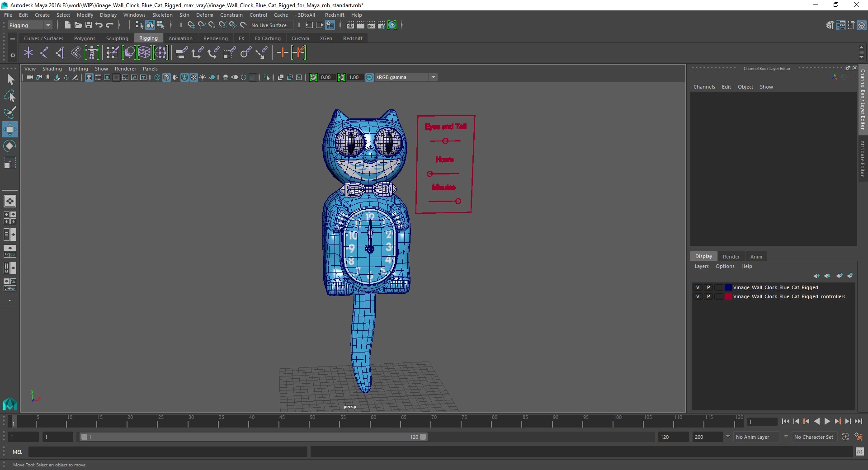Viewport: 868px width, 470px height.
Task: Choose the Paint Selection tool
Action: click(x=10, y=113)
